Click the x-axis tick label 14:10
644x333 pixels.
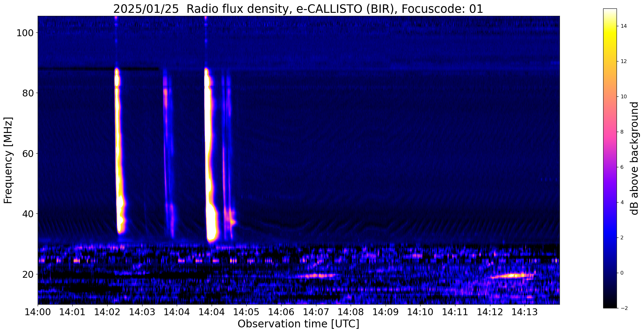tap(420, 312)
